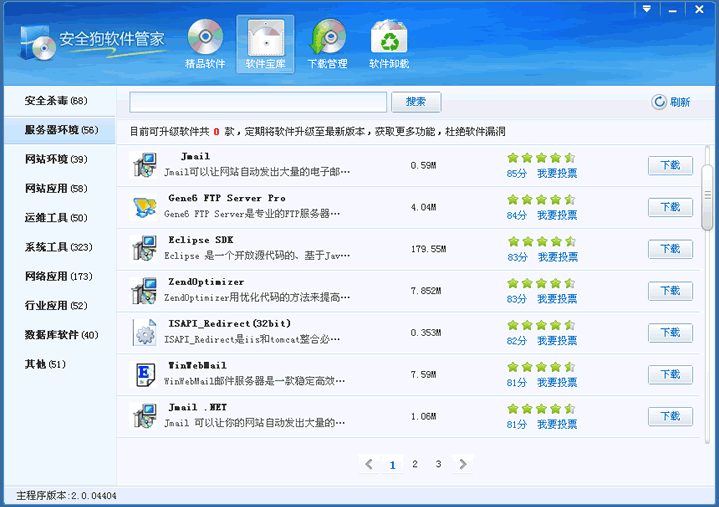
Task: Go to next page arrow
Action: click(463, 464)
